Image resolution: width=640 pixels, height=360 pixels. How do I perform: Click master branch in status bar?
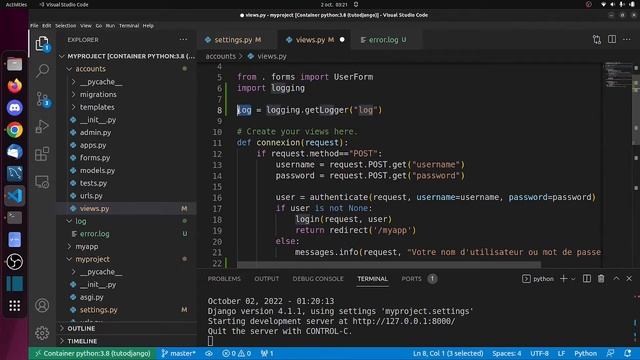point(178,353)
